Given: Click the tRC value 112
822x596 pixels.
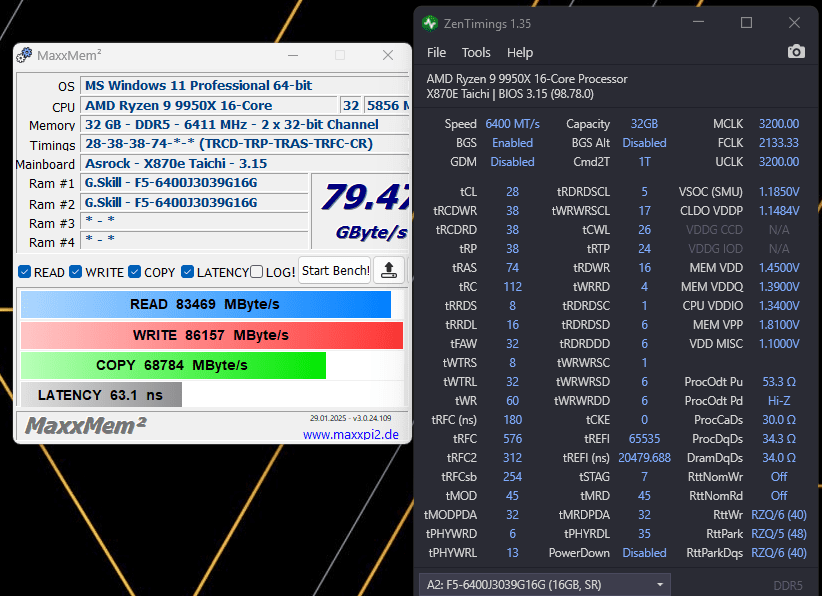Looking at the screenshot, I should 512,287.
